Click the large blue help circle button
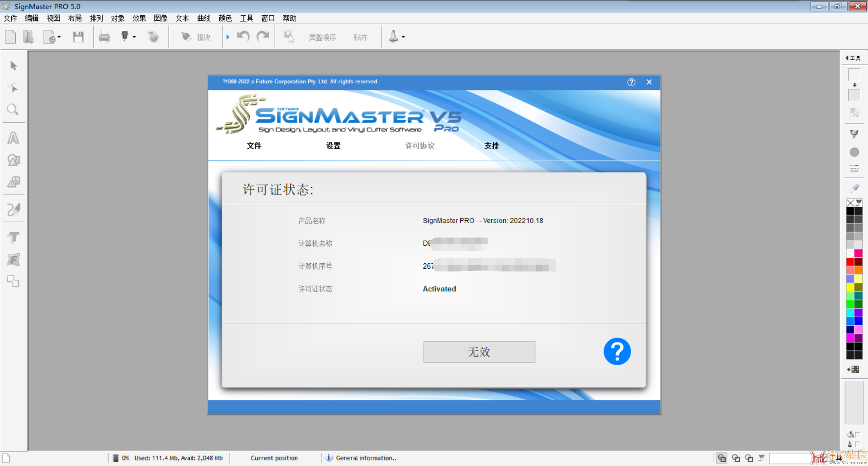The width and height of the screenshot is (868, 466). click(x=617, y=352)
